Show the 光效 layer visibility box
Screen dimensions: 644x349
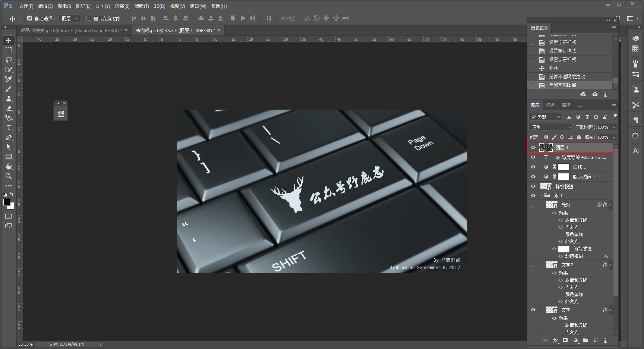pos(533,205)
